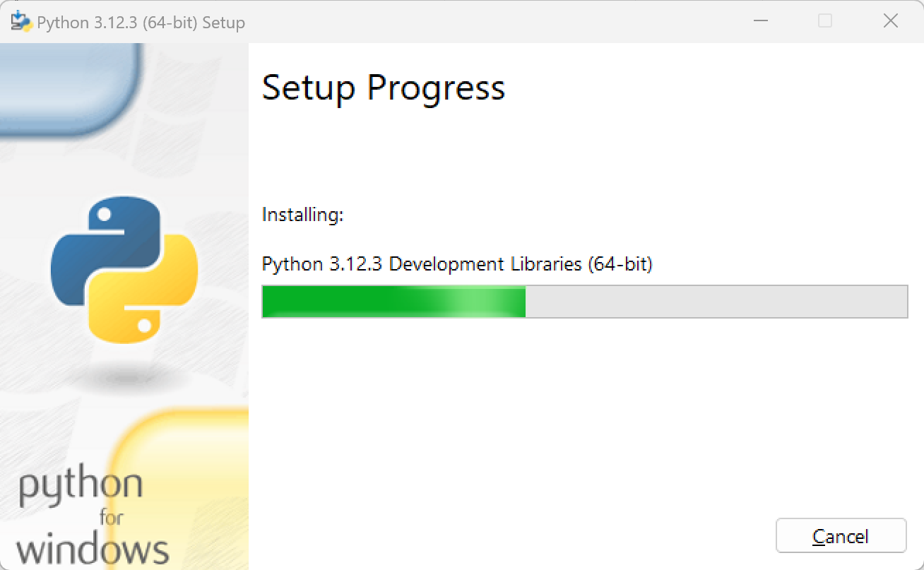Click the minimize window control
The image size is (924, 570).
coord(760,21)
